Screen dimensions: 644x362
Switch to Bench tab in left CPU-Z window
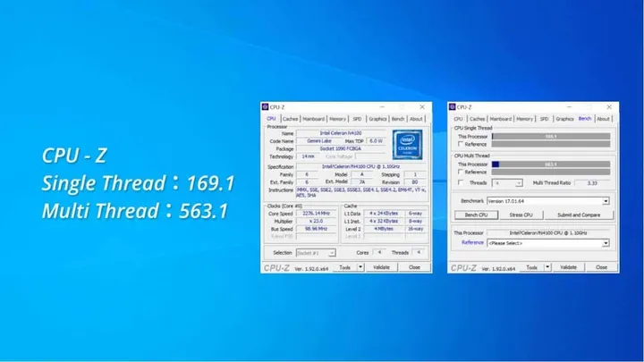[397, 119]
